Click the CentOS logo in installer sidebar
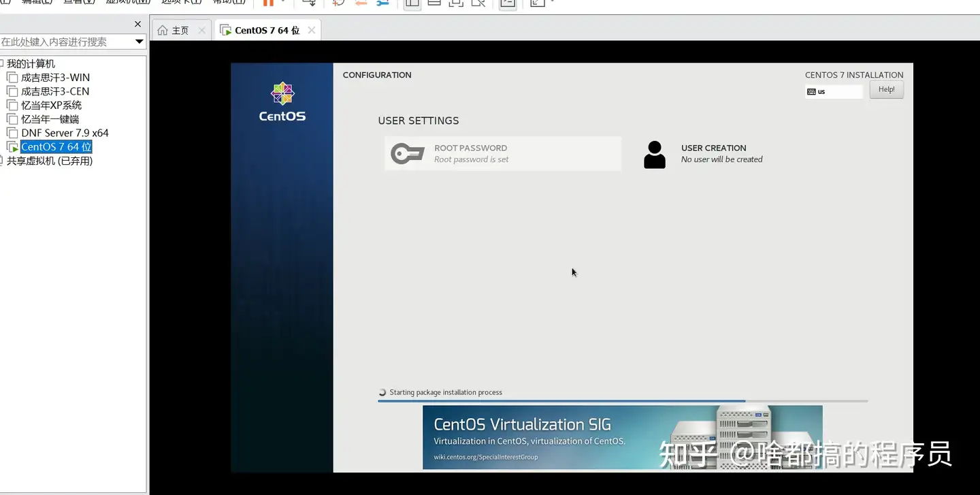Viewport: 980px width, 495px height. (x=282, y=102)
